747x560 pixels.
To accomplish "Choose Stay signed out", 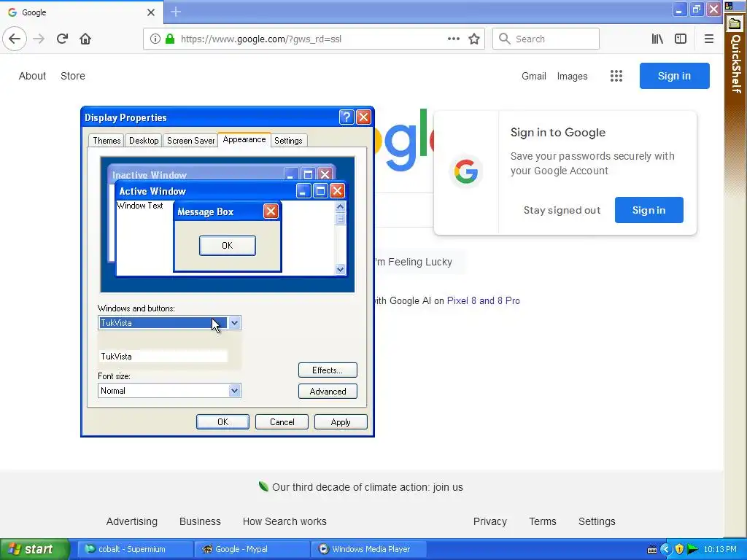I will (x=562, y=210).
